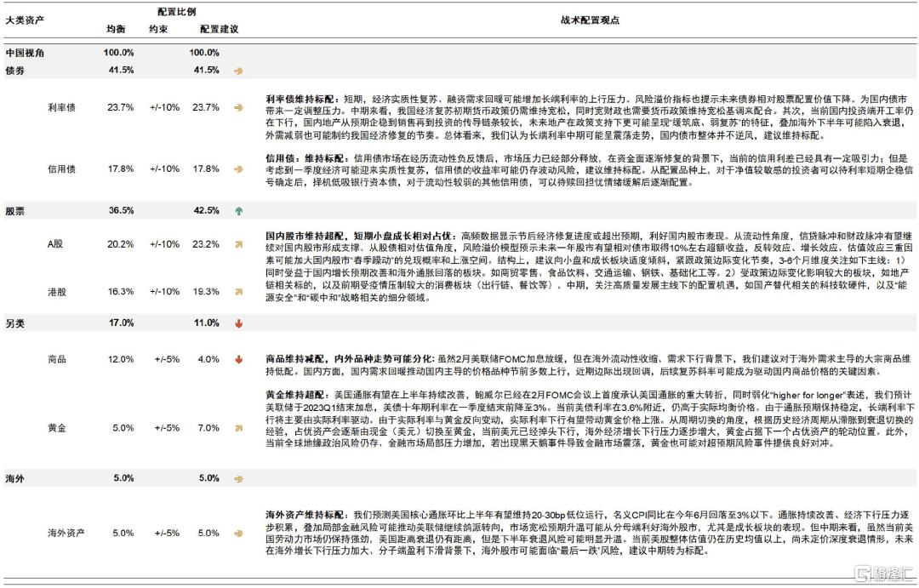Click the A股 row label
919x588 pixels.
coord(55,244)
